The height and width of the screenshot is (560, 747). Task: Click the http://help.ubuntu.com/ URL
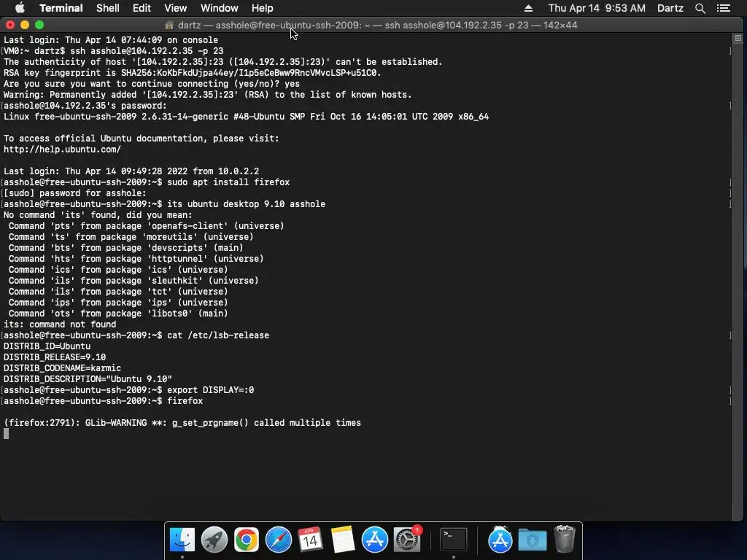63,149
